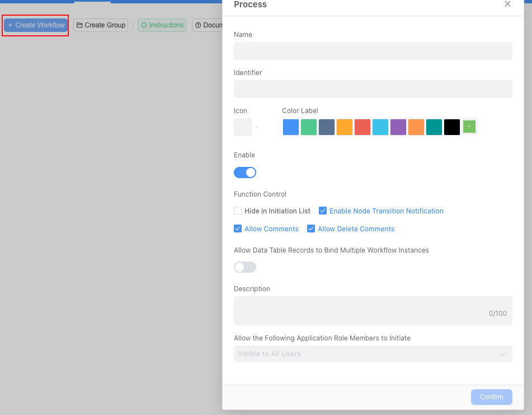Image resolution: width=532 pixels, height=415 pixels.
Task: Open the Icon picker dropdown
Action: tap(247, 127)
